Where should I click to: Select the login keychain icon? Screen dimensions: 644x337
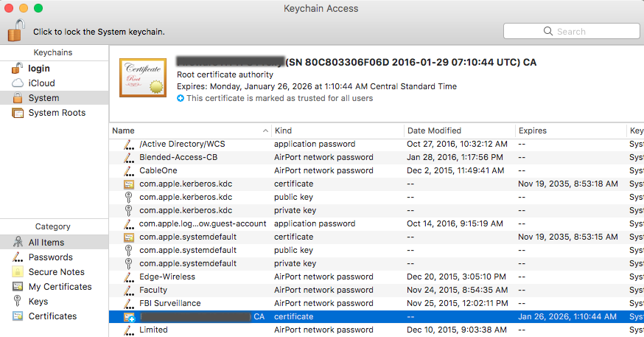pyautogui.click(x=18, y=69)
